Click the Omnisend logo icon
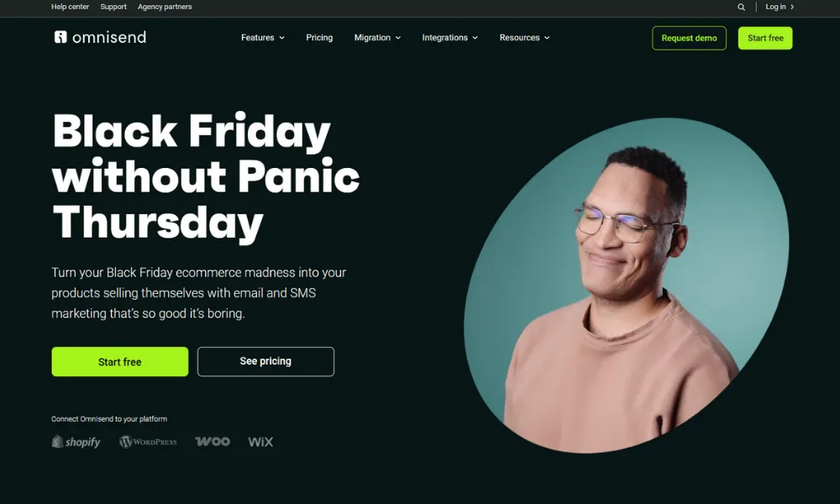The width and height of the screenshot is (840, 504). [60, 37]
